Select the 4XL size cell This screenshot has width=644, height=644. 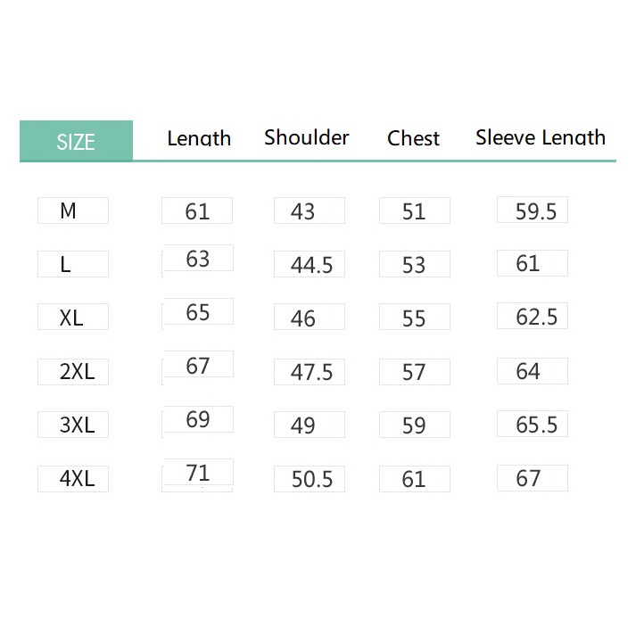[x=73, y=479]
